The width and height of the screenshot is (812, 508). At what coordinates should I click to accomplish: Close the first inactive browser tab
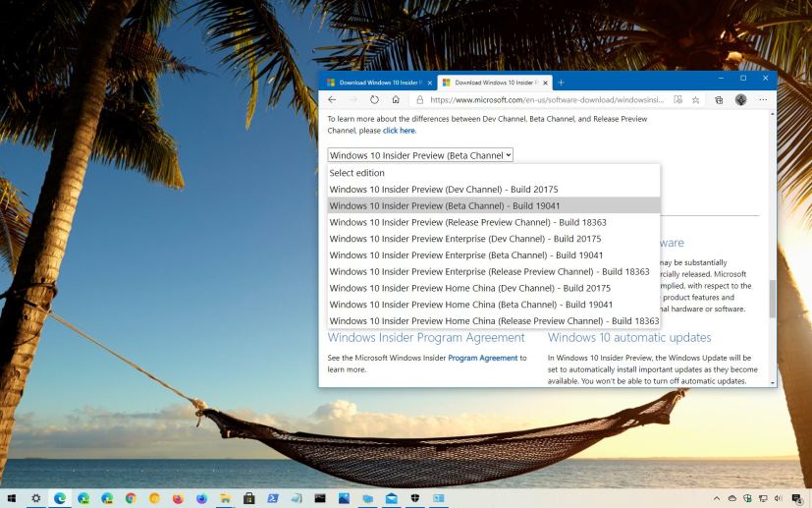point(429,83)
